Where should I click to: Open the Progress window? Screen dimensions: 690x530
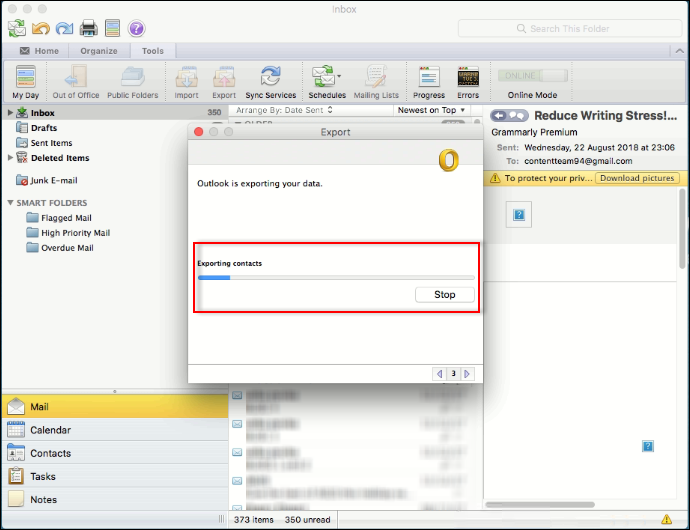click(429, 82)
